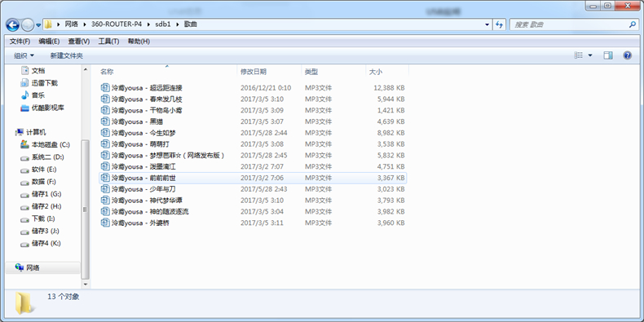This screenshot has width=644, height=322.
Task: Click the change view icon in toolbar
Action: click(x=579, y=55)
